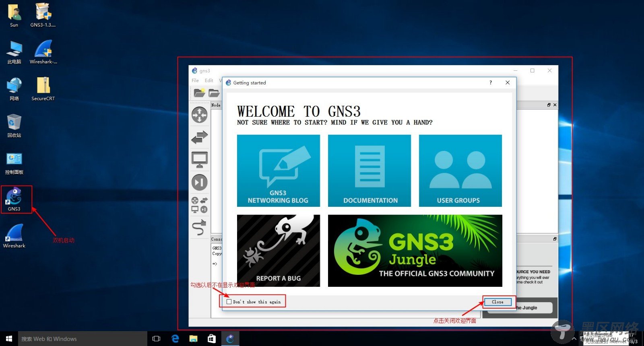
Task: Open the GNS3 Jungle community banner
Action: click(x=415, y=251)
